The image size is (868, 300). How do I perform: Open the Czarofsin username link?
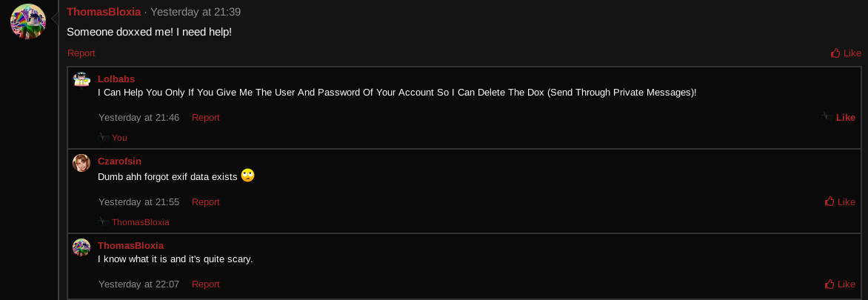click(119, 161)
